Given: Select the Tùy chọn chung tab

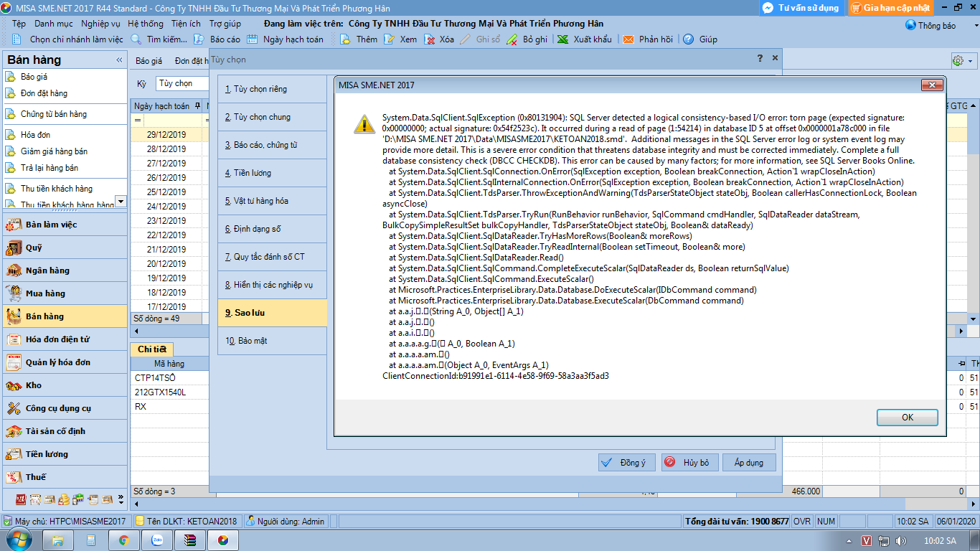Looking at the screenshot, I should tap(272, 117).
